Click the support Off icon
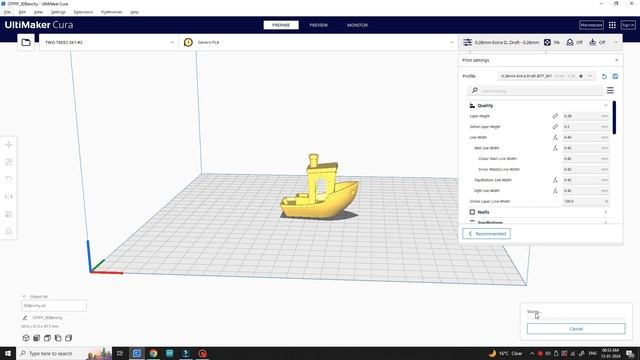Image resolution: width=640 pixels, height=360 pixels. pyautogui.click(x=570, y=42)
